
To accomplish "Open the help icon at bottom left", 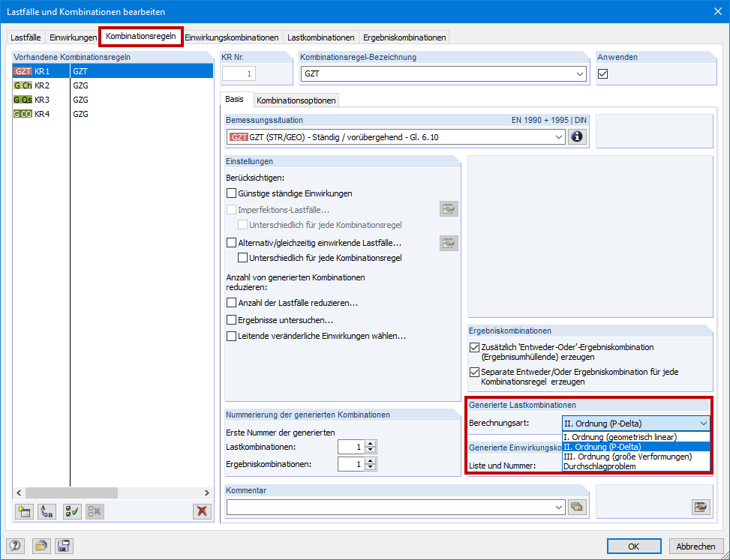I will [x=15, y=546].
